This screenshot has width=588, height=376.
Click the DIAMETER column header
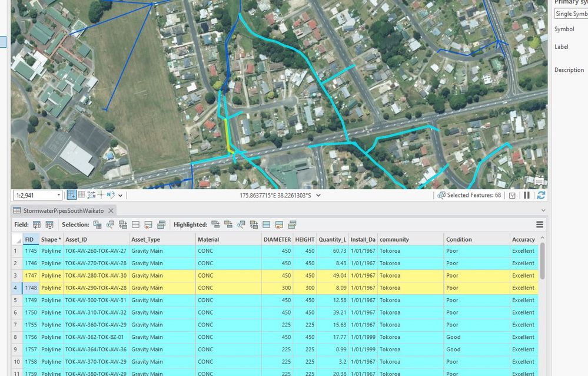(x=277, y=239)
